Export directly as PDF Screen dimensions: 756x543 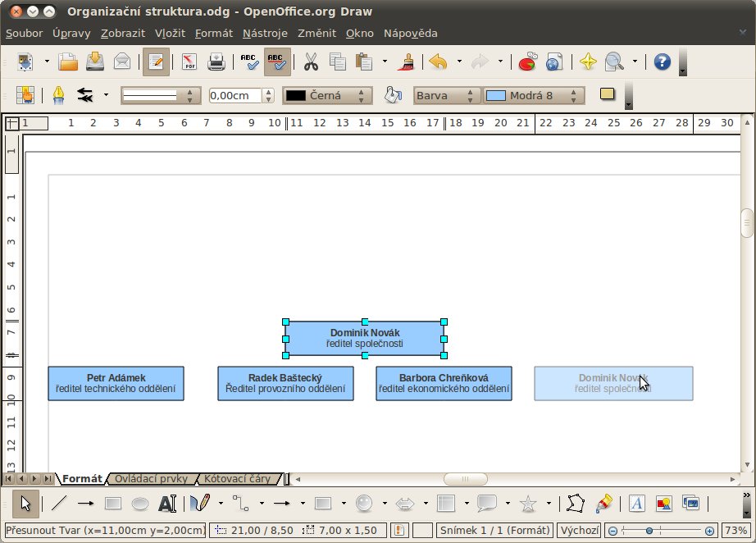click(x=189, y=62)
